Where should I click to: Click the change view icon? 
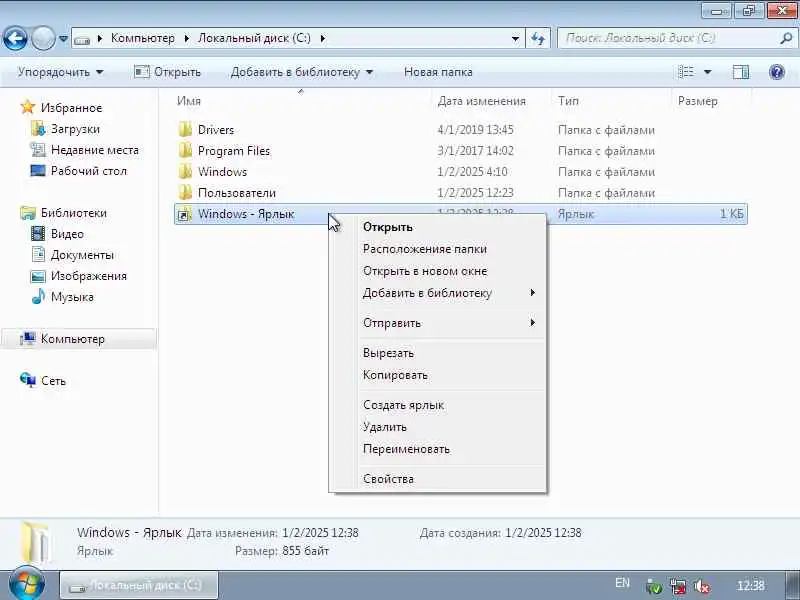coord(686,72)
